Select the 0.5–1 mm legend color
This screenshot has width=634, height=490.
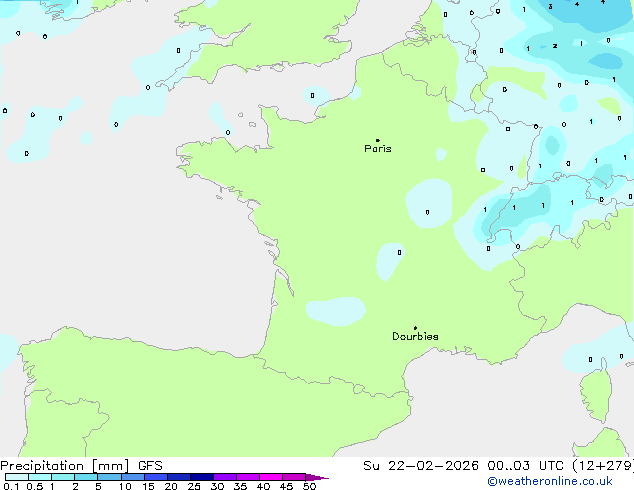[40, 477]
